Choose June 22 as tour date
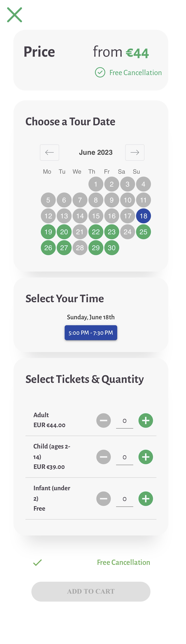This screenshot has width=186, height=644. [x=96, y=232]
